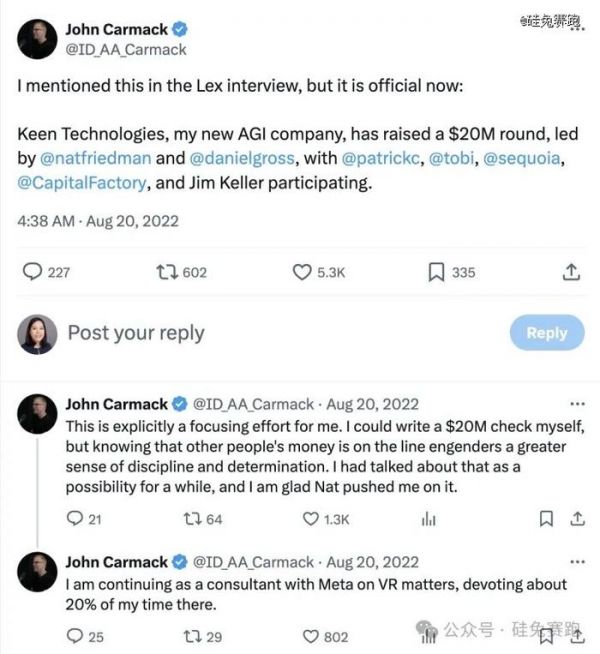600x654 pixels.
Task: Open the @CapitalFactory mention link
Action: (x=79, y=182)
